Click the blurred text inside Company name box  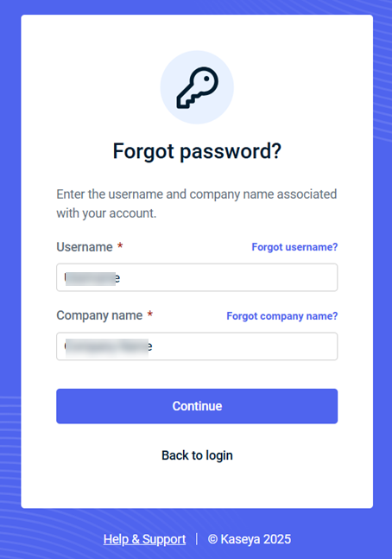coord(108,346)
